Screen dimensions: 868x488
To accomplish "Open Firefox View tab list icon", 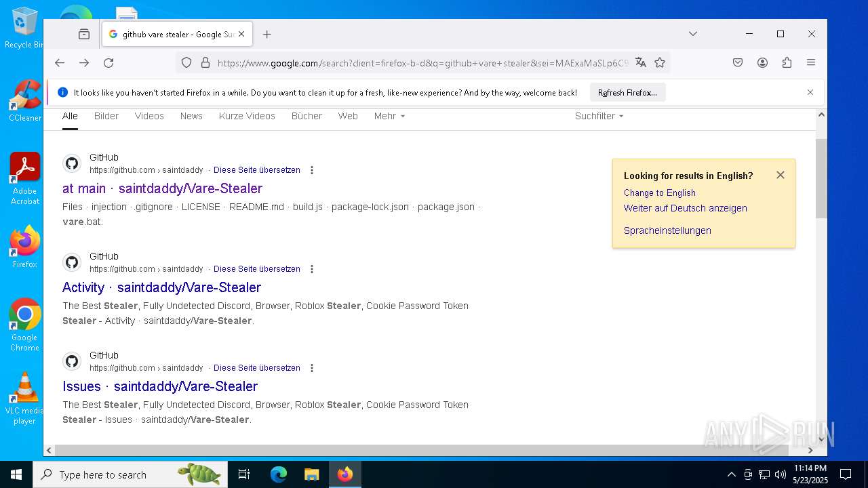I will point(84,34).
